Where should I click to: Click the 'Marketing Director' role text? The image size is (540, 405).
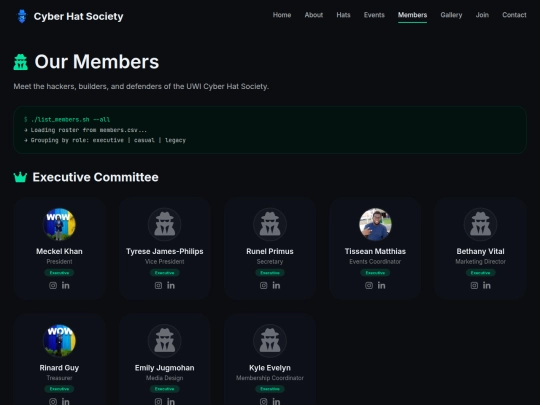(x=480, y=262)
